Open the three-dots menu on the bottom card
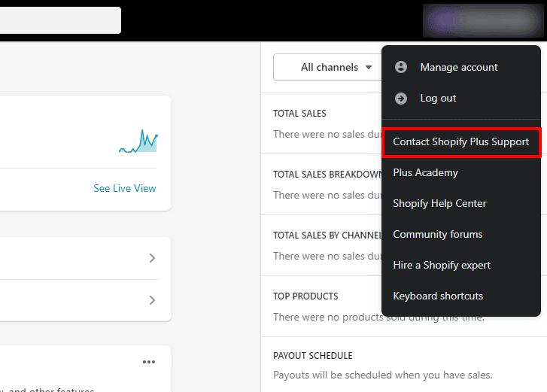Viewport: 547px width, 392px height. (x=149, y=362)
